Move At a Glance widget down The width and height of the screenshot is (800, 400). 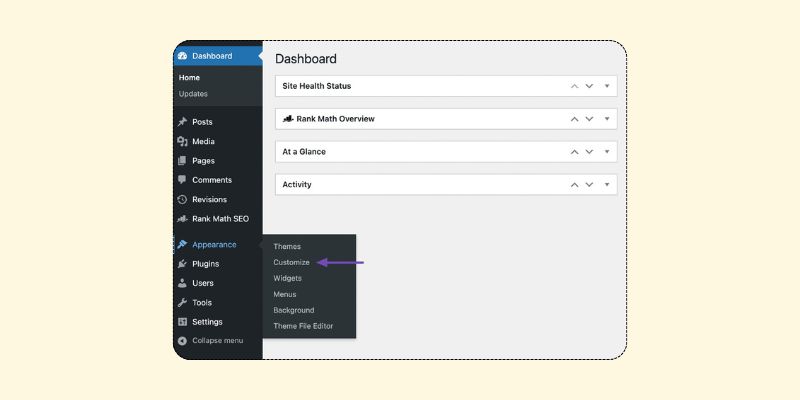(589, 152)
